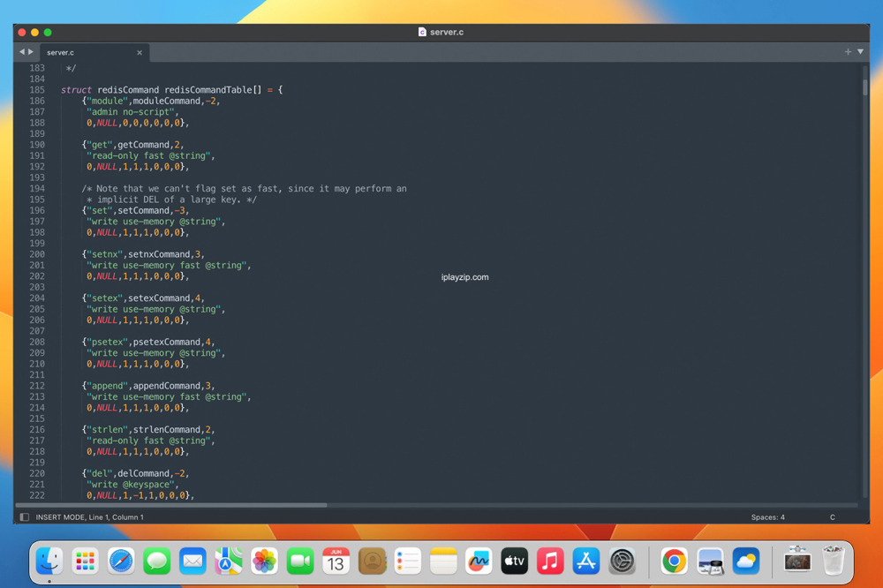Viewport: 883px width, 588px height.
Task: Open the tab list dropdown arrow
Action: click(860, 52)
